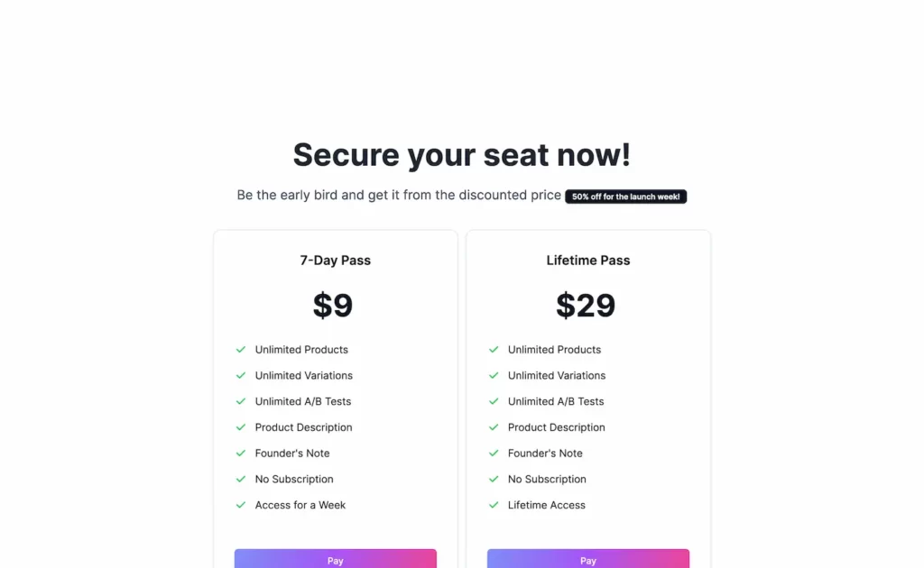Select the check icon beside Founder's Note in Lifetime Pass
This screenshot has height=568, width=924.
click(x=494, y=453)
